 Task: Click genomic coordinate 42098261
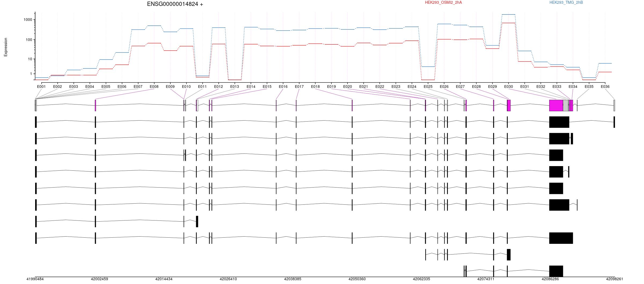click(614, 279)
